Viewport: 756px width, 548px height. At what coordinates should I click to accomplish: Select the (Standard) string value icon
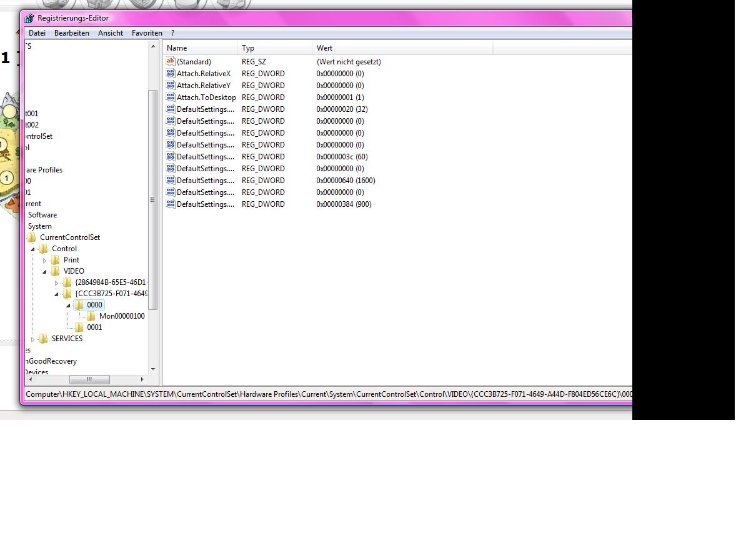pos(171,61)
